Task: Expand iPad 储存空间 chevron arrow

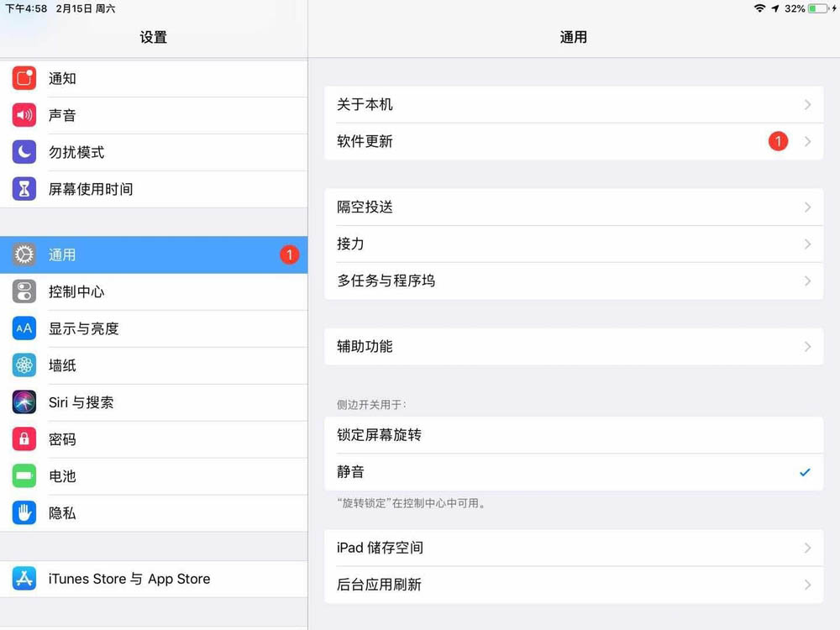Action: point(807,548)
